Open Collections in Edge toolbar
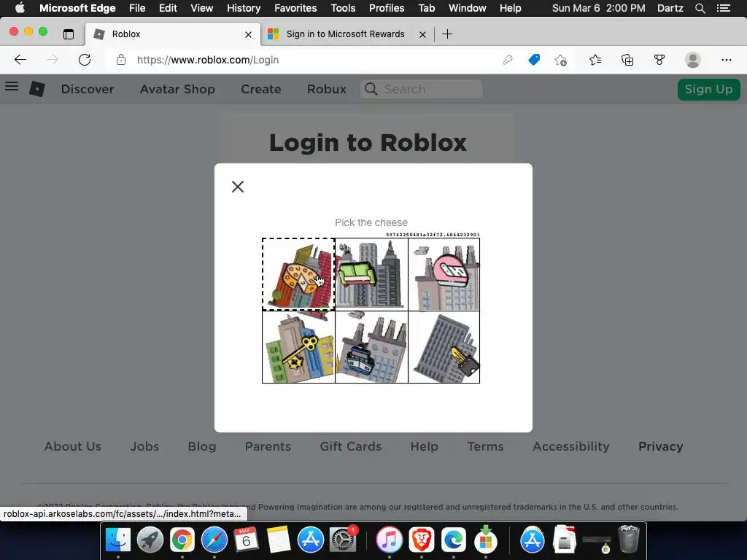 [627, 60]
